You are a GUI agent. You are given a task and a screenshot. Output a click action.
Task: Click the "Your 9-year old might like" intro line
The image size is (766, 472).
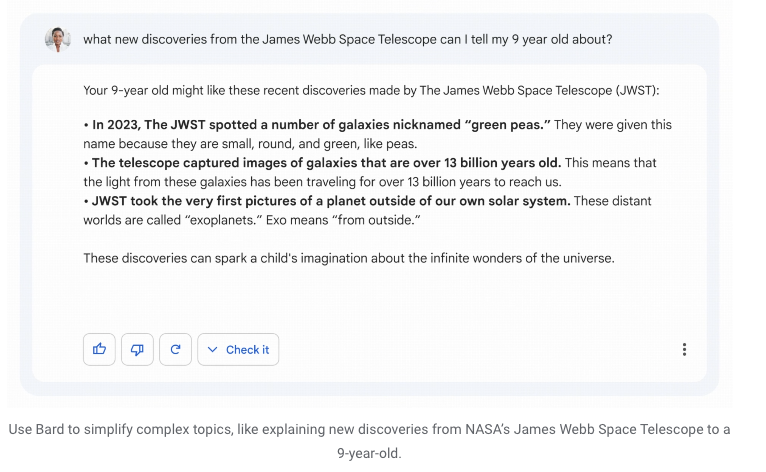371,90
